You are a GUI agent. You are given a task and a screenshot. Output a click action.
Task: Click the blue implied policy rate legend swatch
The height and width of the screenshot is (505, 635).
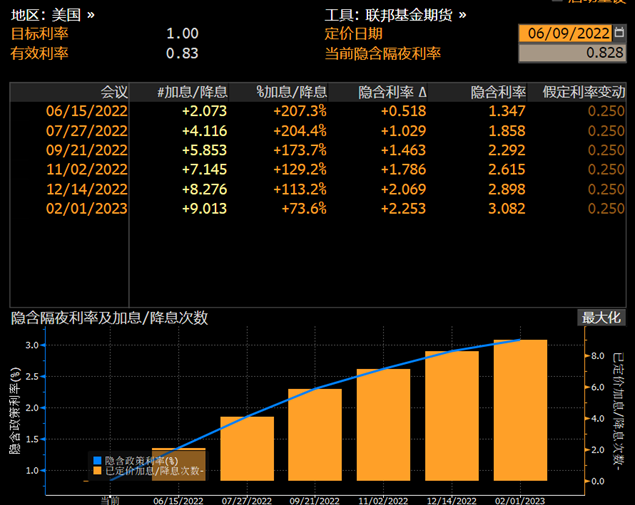pos(97,459)
